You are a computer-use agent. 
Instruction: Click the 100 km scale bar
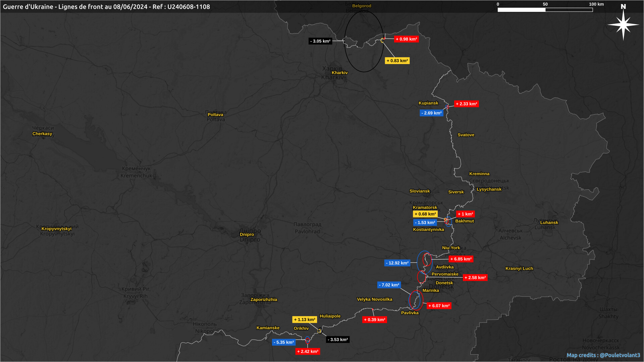545,10
